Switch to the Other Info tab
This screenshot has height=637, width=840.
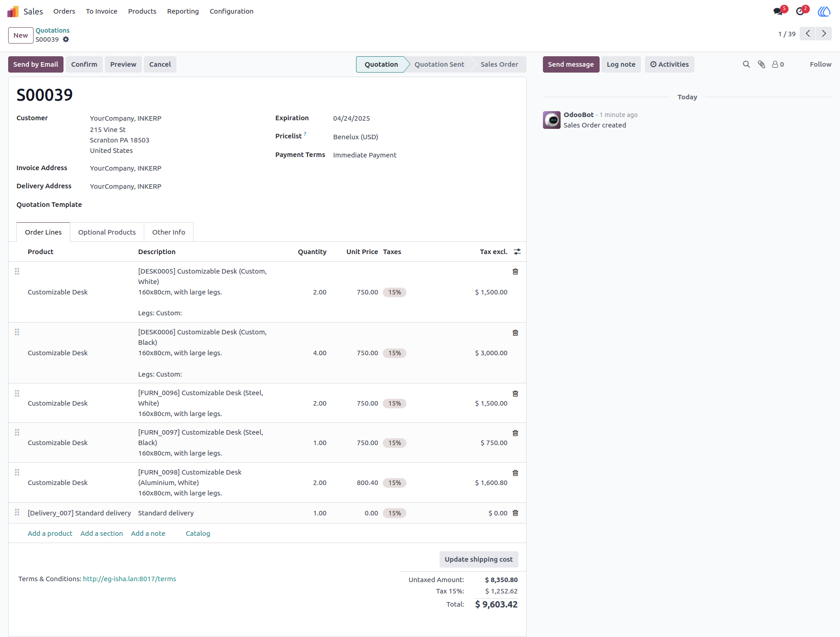(x=169, y=232)
